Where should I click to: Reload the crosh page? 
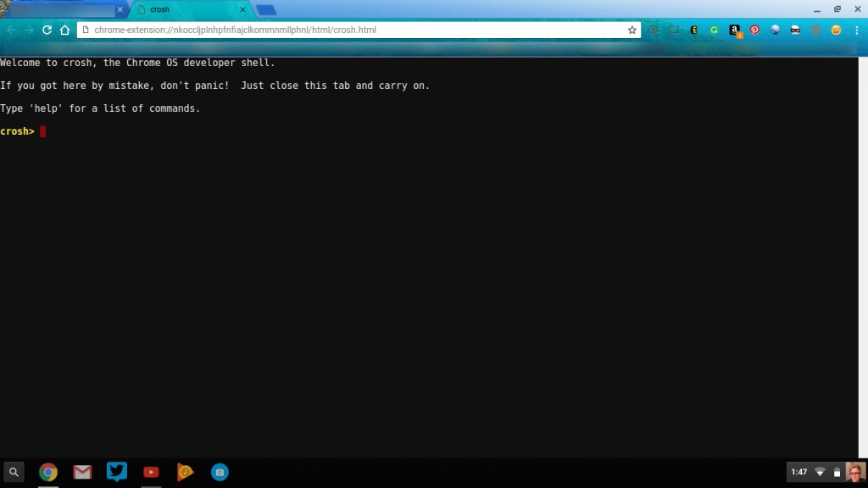coord(47,30)
